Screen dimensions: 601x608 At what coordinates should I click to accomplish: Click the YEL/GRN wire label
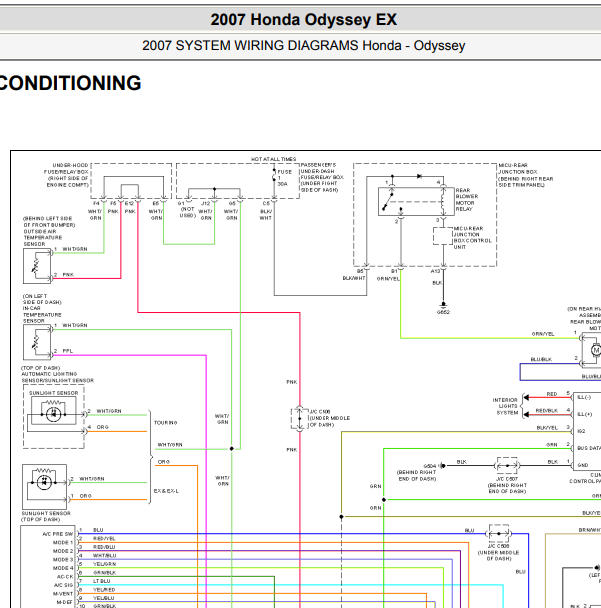104,564
